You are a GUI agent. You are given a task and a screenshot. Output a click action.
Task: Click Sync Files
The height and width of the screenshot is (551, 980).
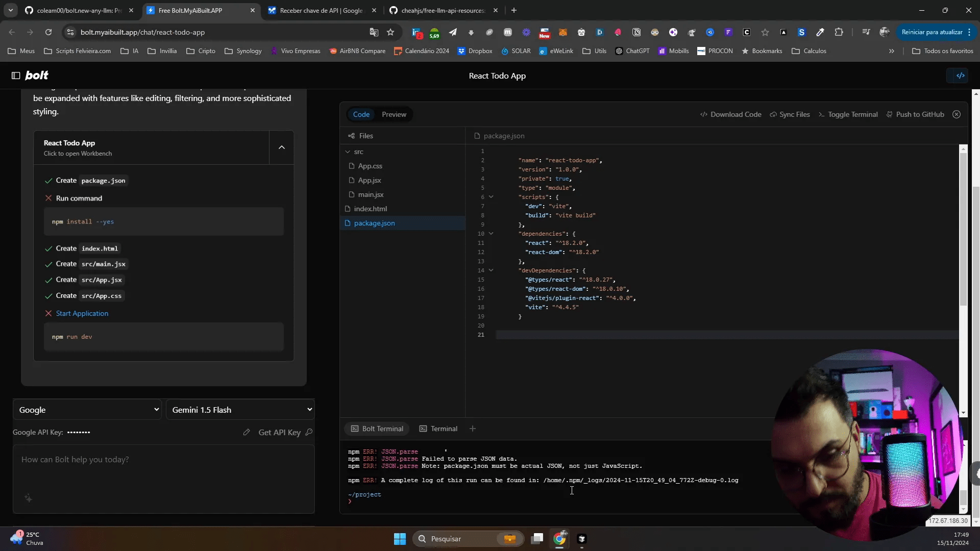(790, 114)
